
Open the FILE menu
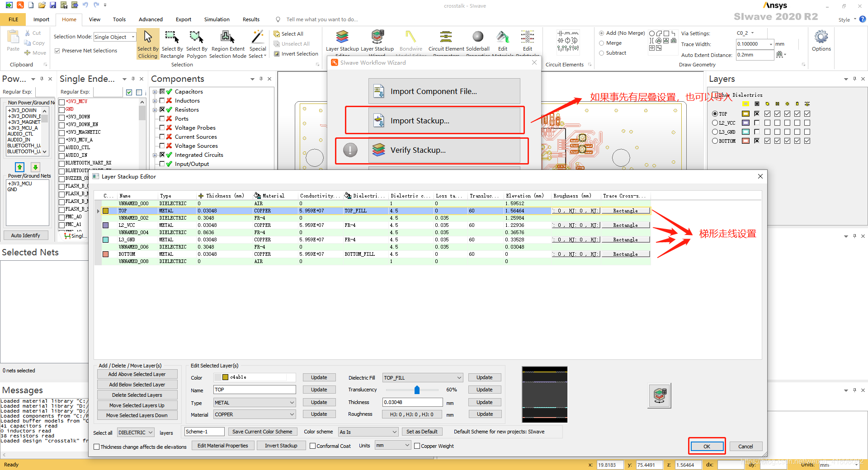(14, 19)
